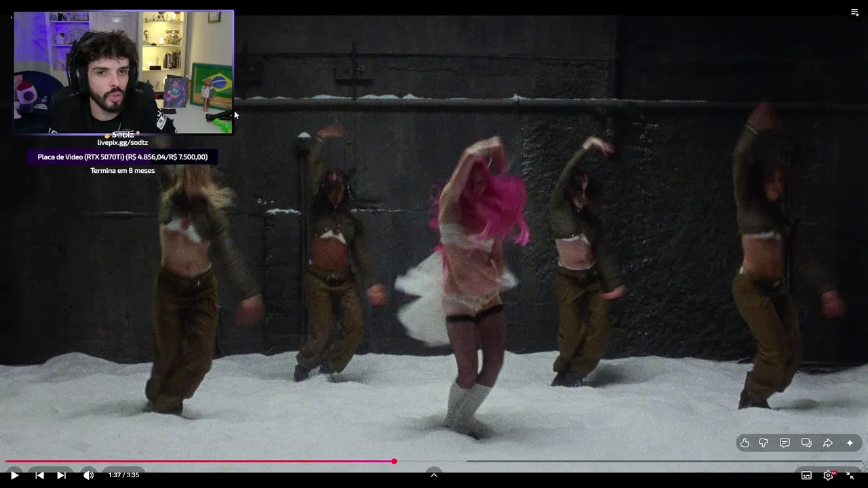The width and height of the screenshot is (868, 488).
Task: Toggle subtitles/closed captions button
Action: coord(806,475)
